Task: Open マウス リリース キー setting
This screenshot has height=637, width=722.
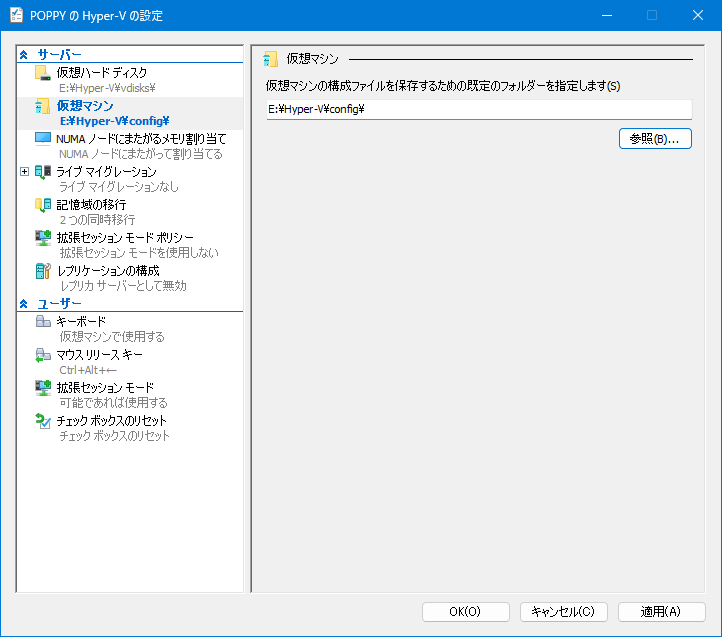Action: point(99,355)
